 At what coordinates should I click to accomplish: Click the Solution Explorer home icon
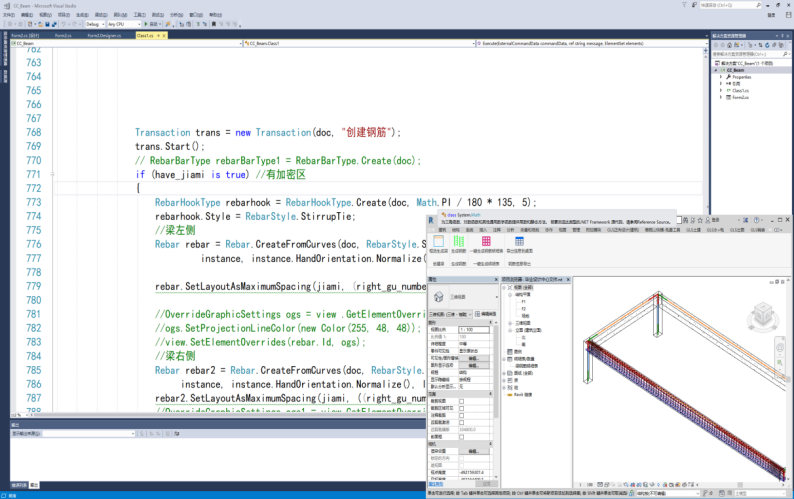click(729, 45)
